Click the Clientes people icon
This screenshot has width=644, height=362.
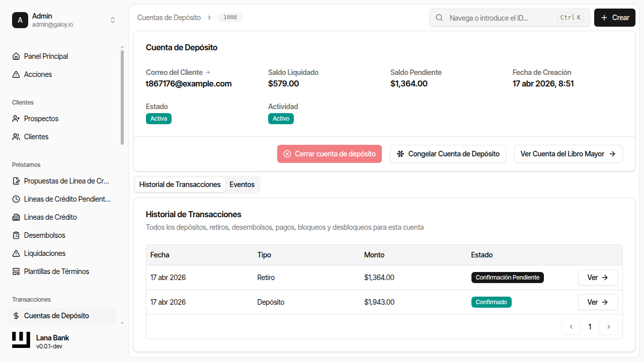[16, 137]
